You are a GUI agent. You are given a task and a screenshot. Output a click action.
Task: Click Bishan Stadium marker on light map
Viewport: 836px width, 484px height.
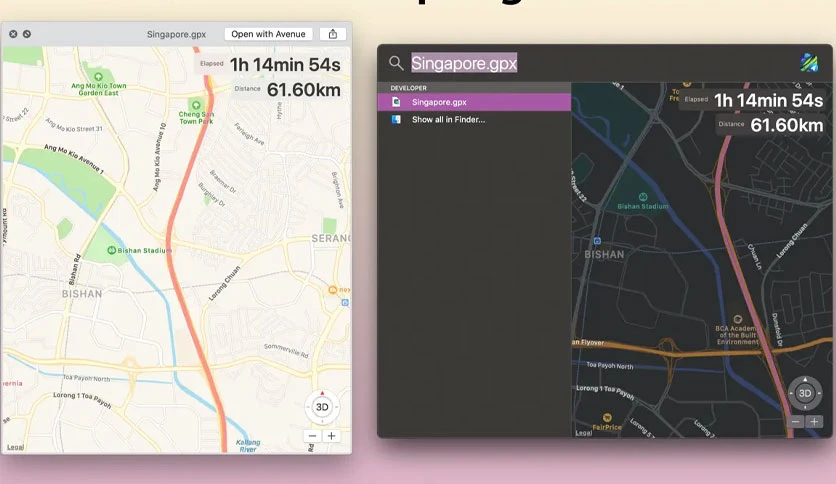(x=111, y=250)
